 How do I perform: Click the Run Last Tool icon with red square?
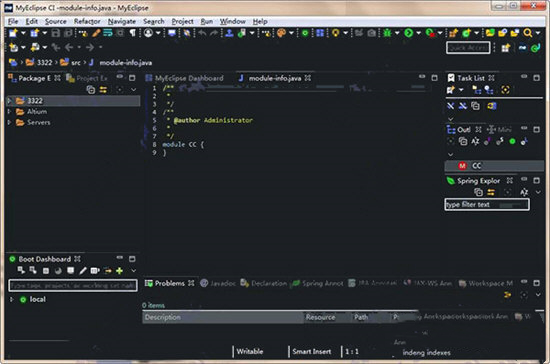pyautogui.click(x=430, y=33)
